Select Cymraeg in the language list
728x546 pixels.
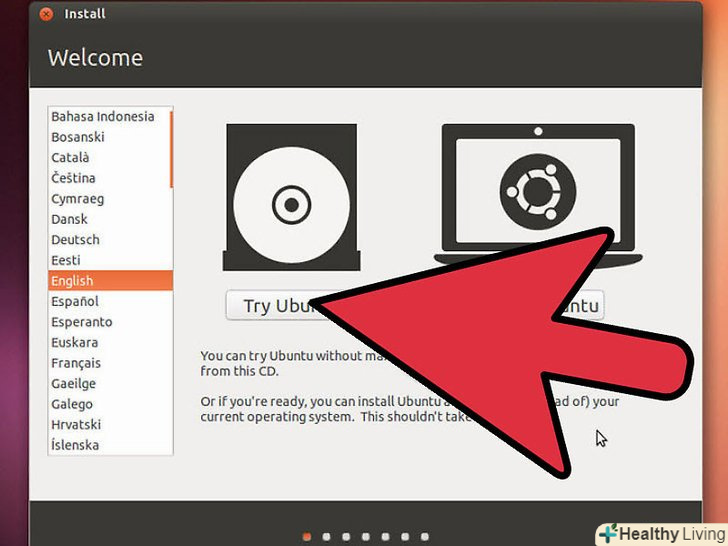[x=109, y=199]
